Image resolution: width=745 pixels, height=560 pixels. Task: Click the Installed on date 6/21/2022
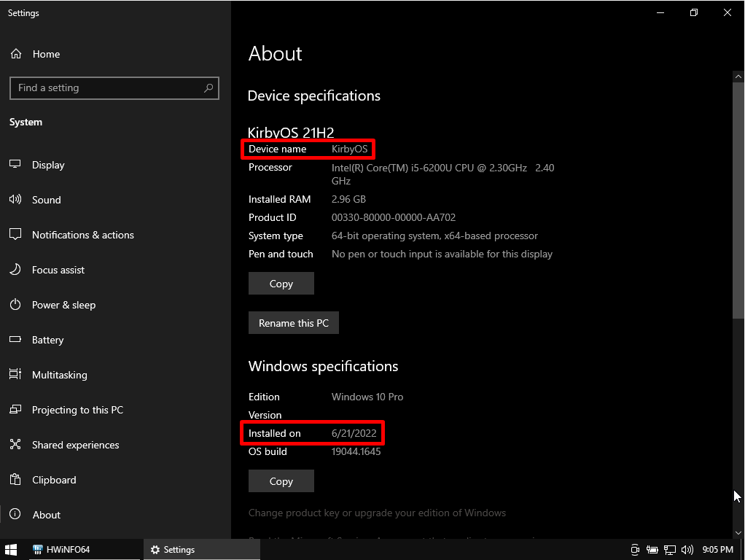click(354, 434)
